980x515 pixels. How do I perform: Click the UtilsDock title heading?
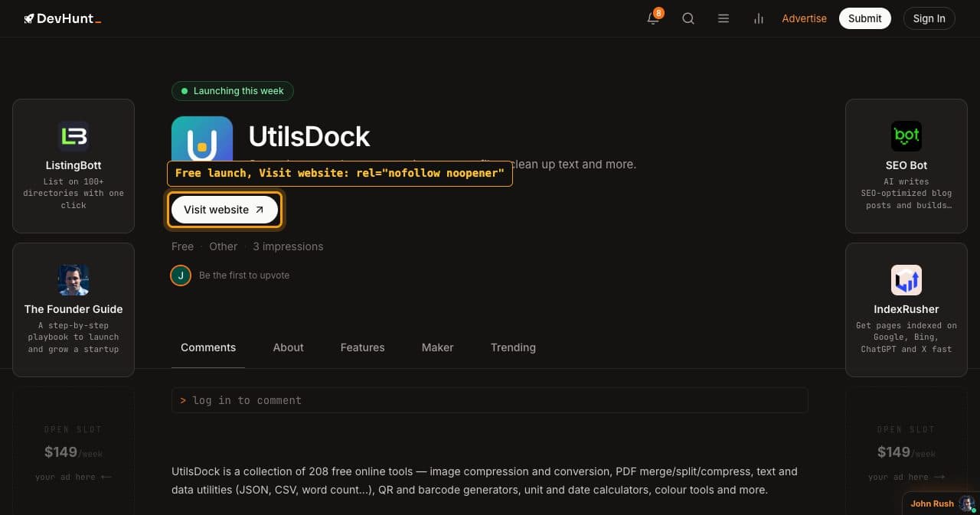click(309, 136)
